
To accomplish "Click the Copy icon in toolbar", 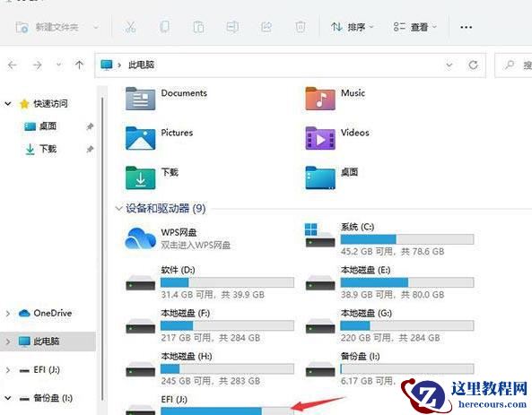I will [164, 27].
